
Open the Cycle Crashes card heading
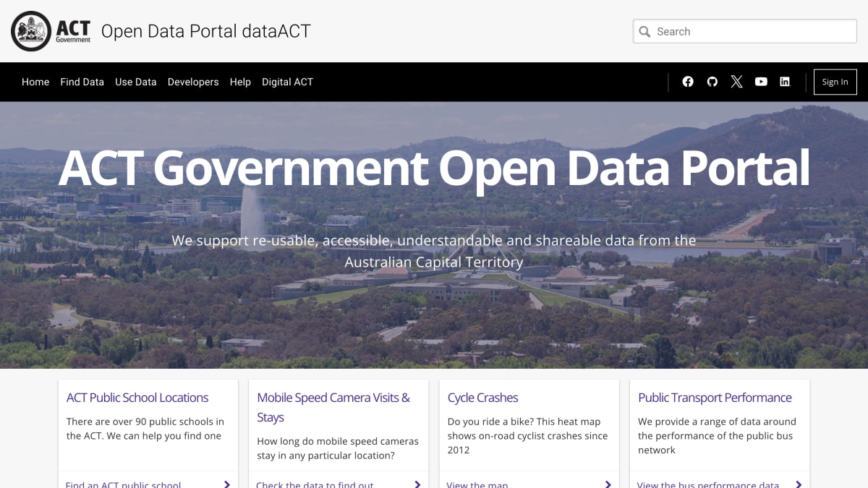coord(482,398)
